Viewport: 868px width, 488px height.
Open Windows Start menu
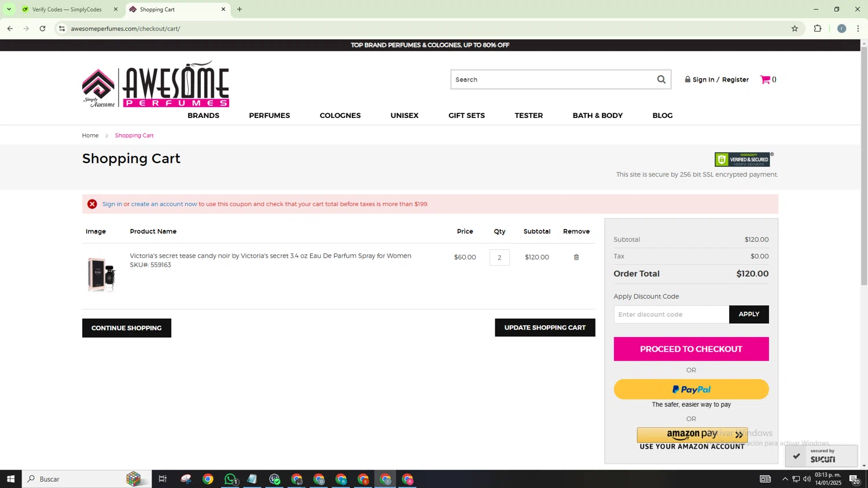click(x=10, y=479)
